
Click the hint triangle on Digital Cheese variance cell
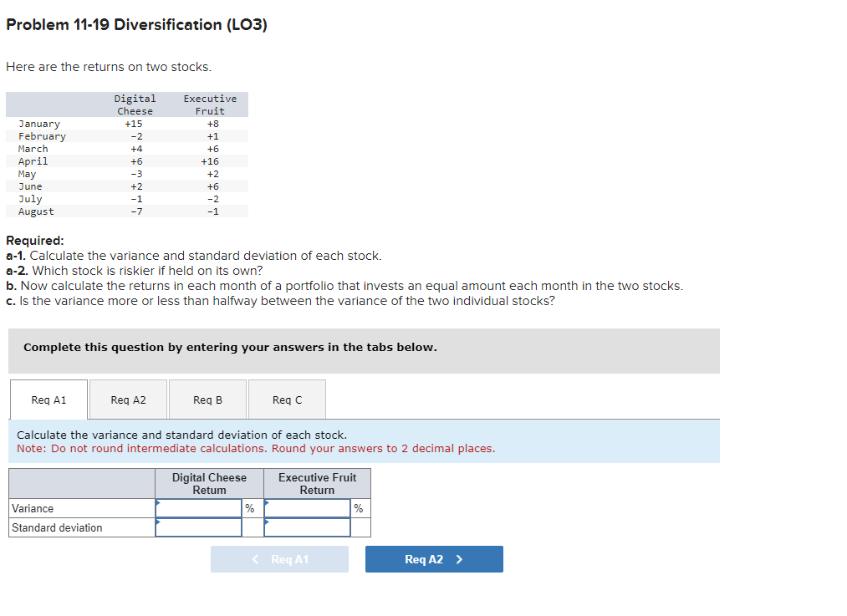(x=158, y=502)
